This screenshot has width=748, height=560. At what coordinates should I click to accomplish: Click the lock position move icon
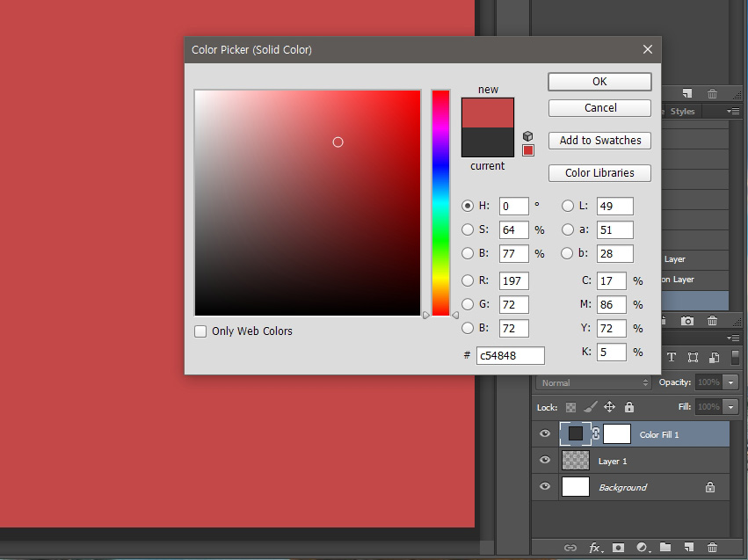click(610, 407)
